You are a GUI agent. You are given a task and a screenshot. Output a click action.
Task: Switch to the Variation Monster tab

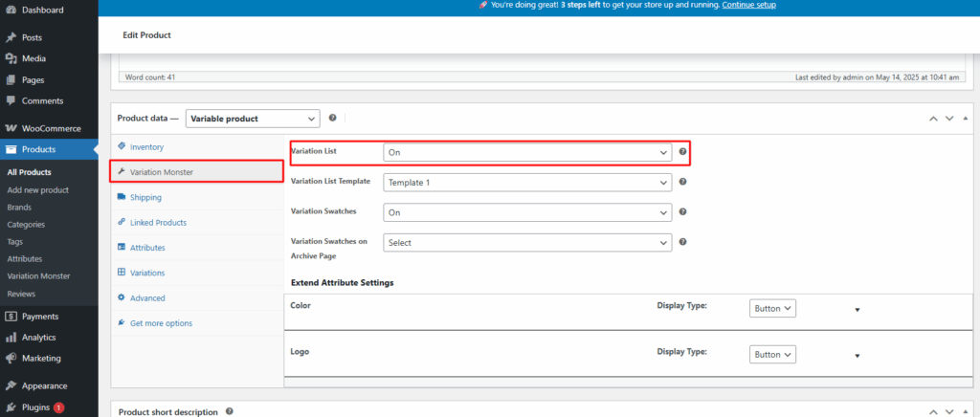197,171
